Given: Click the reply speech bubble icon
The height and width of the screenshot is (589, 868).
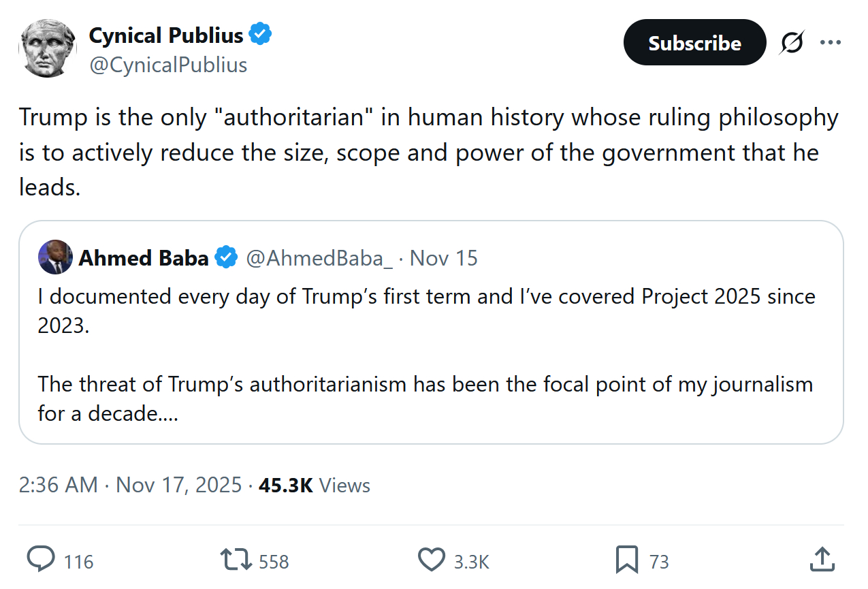Looking at the screenshot, I should (41, 560).
